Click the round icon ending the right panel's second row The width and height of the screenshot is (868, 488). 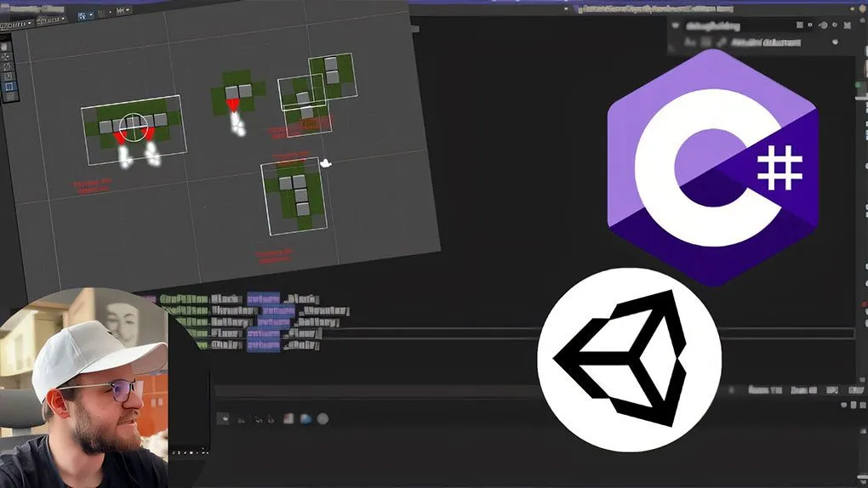(836, 42)
